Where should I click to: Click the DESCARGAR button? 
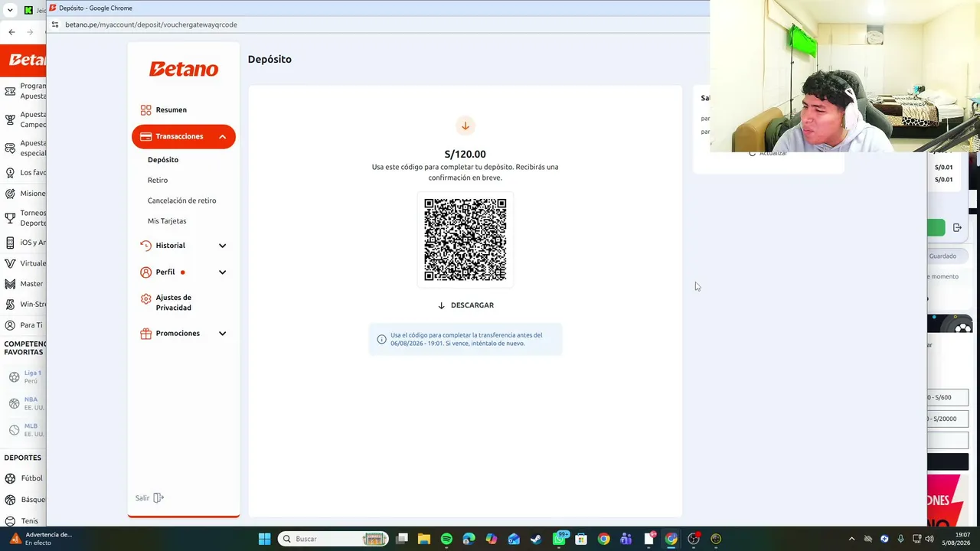465,305
